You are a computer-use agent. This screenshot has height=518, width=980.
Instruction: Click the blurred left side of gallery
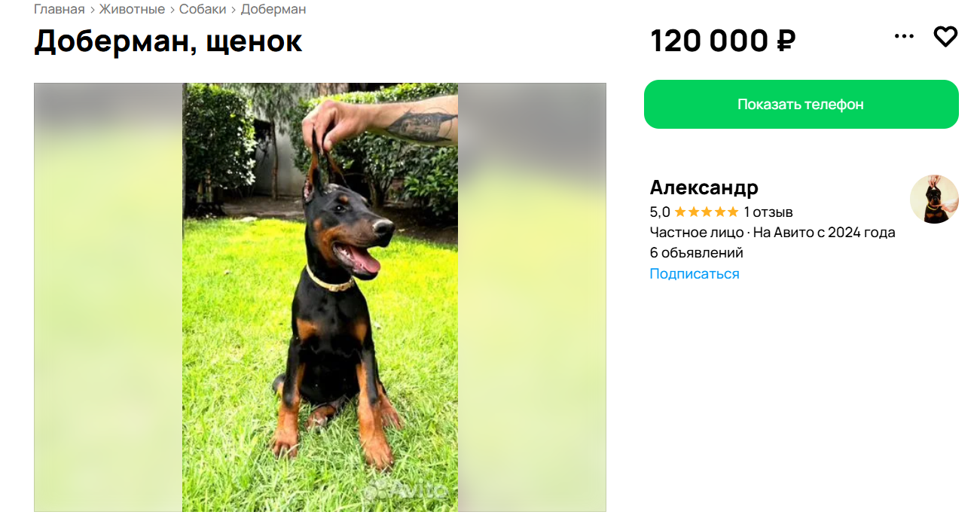point(108,297)
